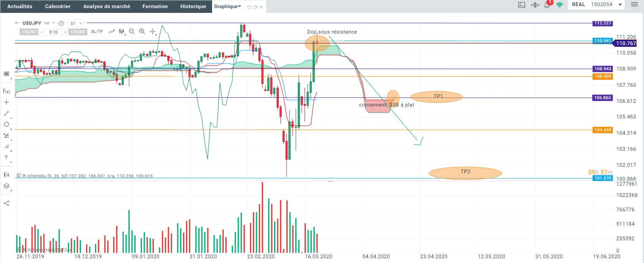Click the Ichimoku [9, 26, 52] label

[47, 176]
